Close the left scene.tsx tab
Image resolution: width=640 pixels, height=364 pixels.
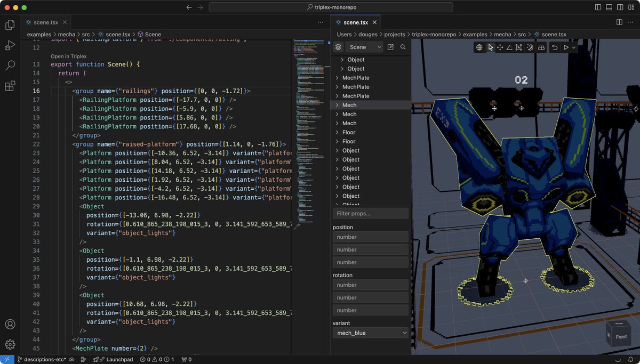click(x=65, y=22)
